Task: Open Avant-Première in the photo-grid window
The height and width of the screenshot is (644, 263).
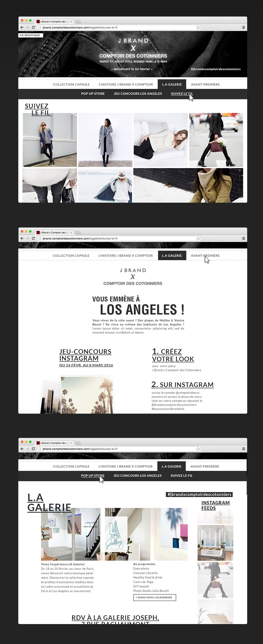Action: [205, 84]
